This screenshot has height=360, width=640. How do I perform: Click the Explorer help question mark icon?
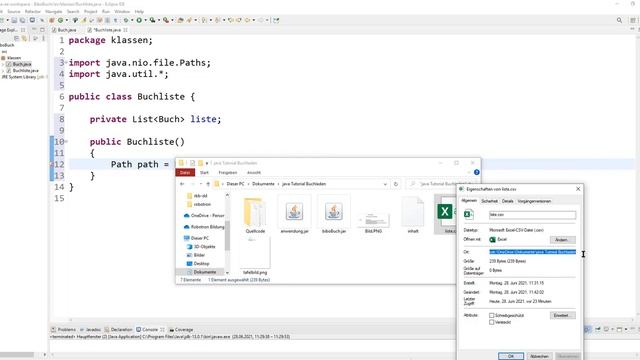pyautogui.click(x=476, y=172)
